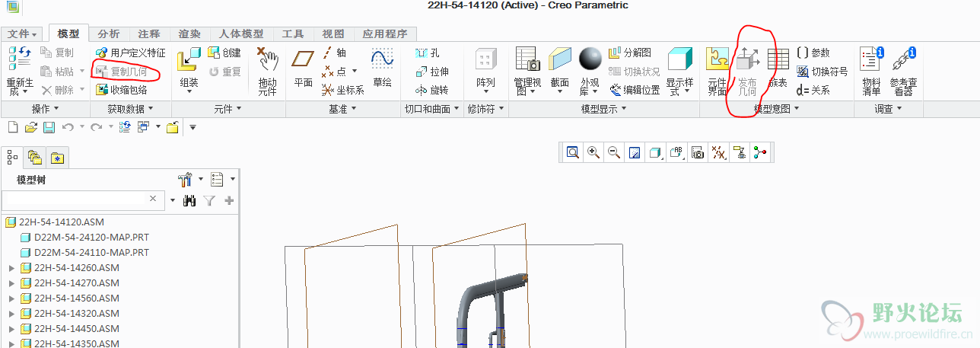Image resolution: width=980 pixels, height=348 pixels.
Task: Click the open file folder icon
Action: (x=30, y=126)
